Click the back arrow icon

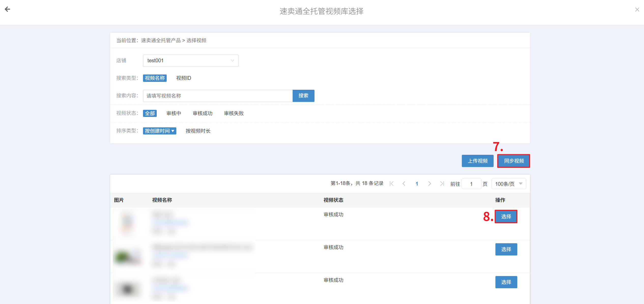click(x=7, y=9)
